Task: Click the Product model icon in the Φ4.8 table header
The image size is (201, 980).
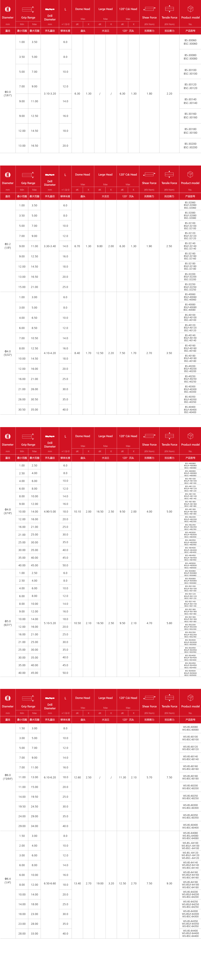Action: pyautogui.click(x=190, y=436)
